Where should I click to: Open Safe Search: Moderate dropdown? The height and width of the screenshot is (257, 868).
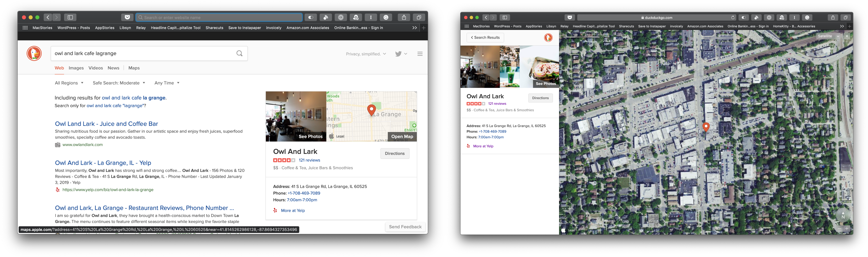click(x=119, y=83)
